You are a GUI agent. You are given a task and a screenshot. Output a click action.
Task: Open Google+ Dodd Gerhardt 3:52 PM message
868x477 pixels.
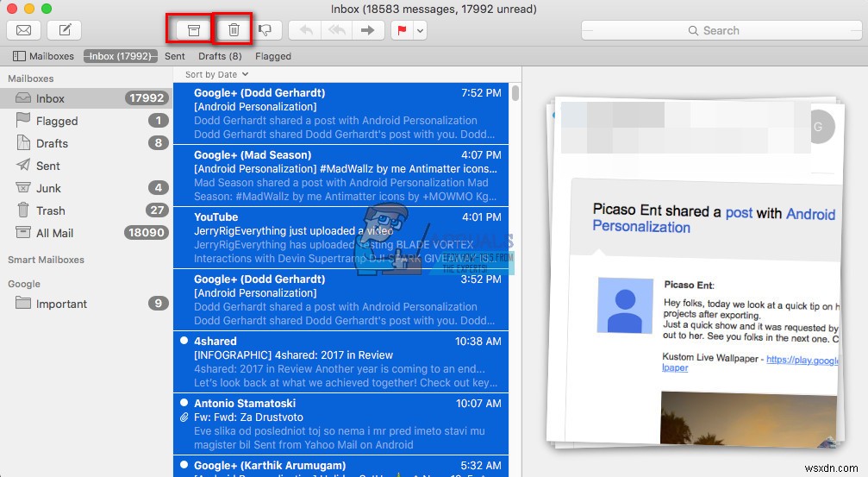click(340, 299)
